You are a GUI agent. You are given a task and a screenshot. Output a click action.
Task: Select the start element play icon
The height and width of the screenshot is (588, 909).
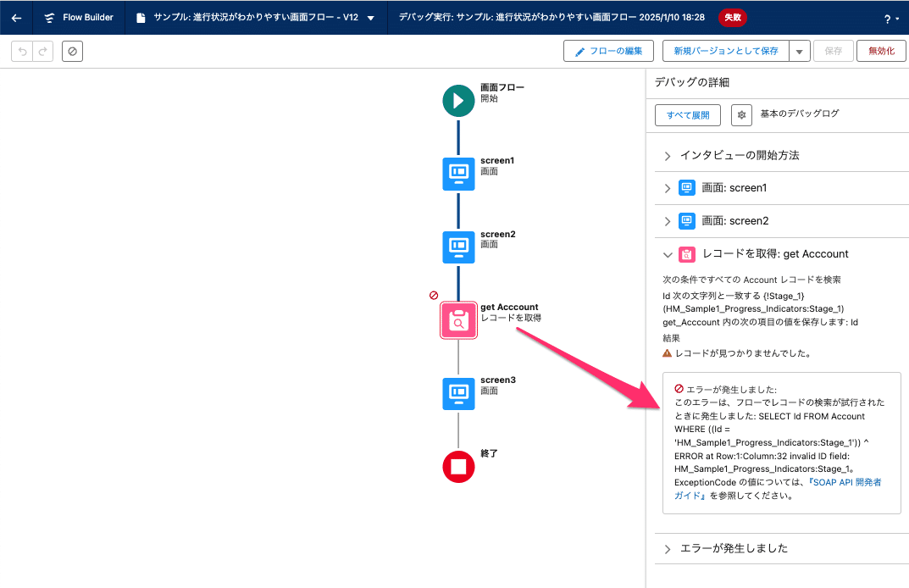[x=458, y=101]
